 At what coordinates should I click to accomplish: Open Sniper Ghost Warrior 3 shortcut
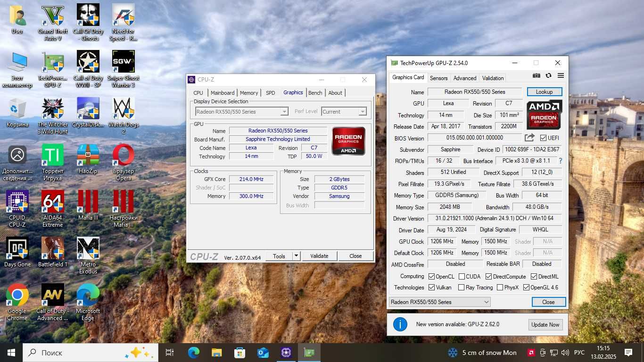click(124, 69)
